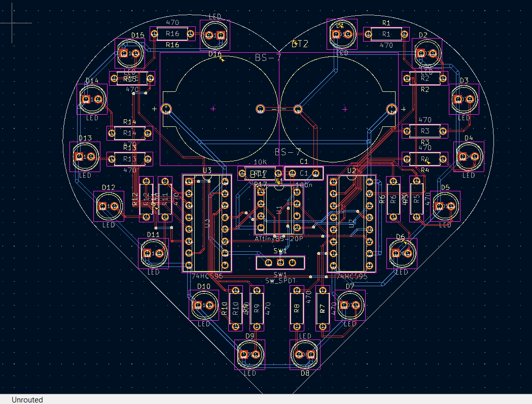Click the D4 LED footprint

pos(469,156)
